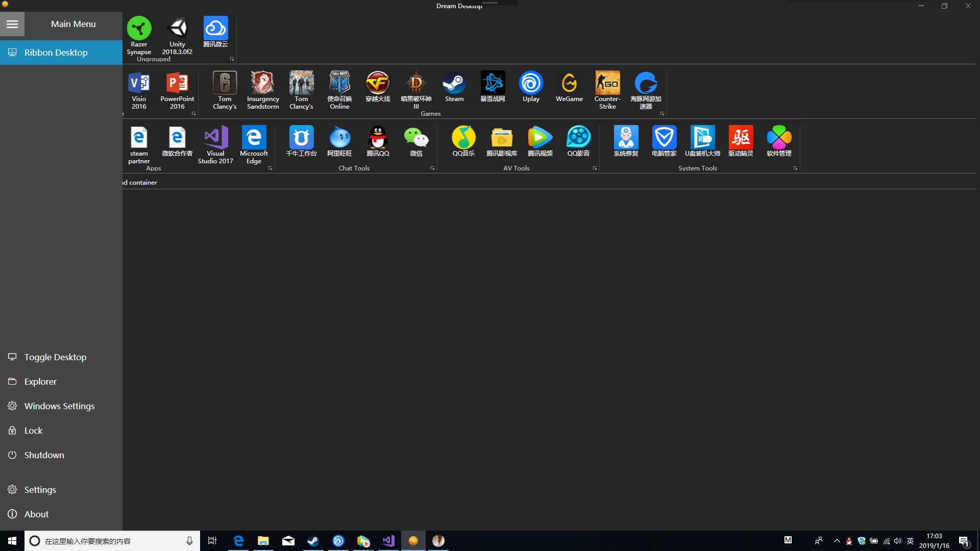Open Microsoft Edge from the Apps group
The image size is (980, 551).
pyautogui.click(x=254, y=144)
